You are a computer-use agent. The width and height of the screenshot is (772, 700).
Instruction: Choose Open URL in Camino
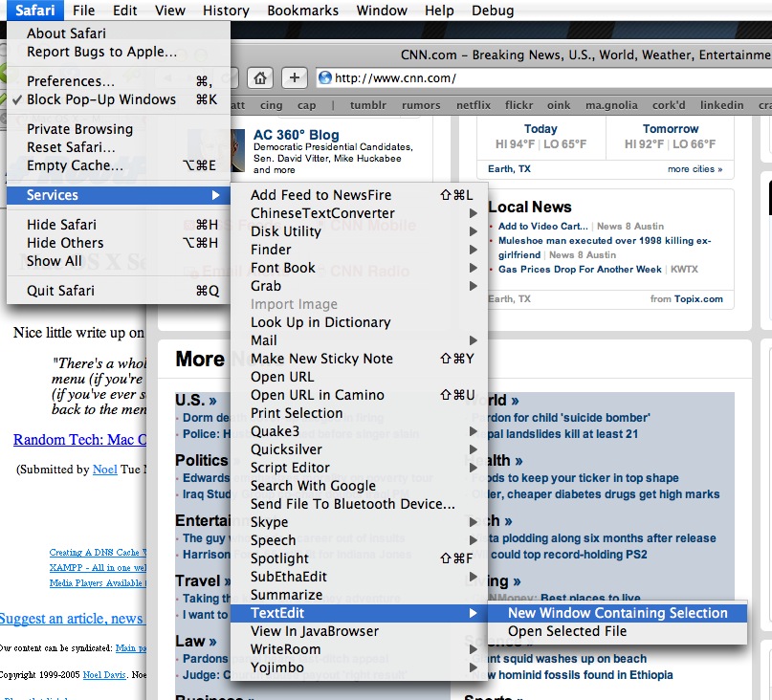click(359, 395)
